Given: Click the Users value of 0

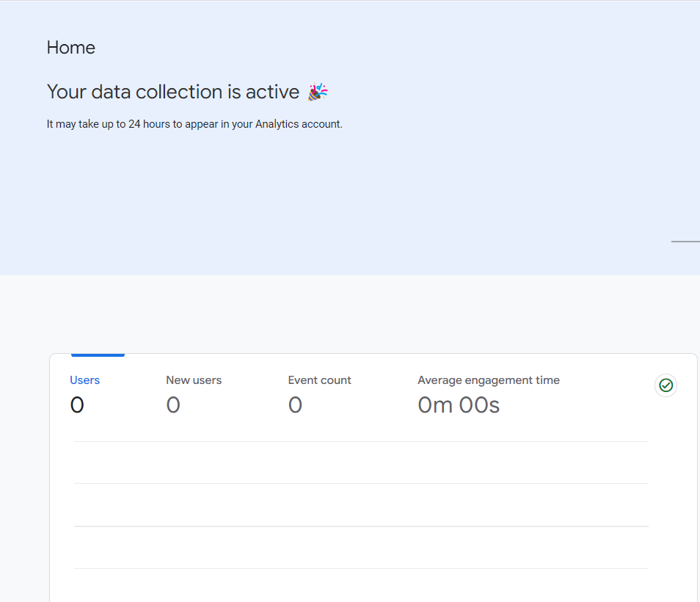Looking at the screenshot, I should point(77,405).
